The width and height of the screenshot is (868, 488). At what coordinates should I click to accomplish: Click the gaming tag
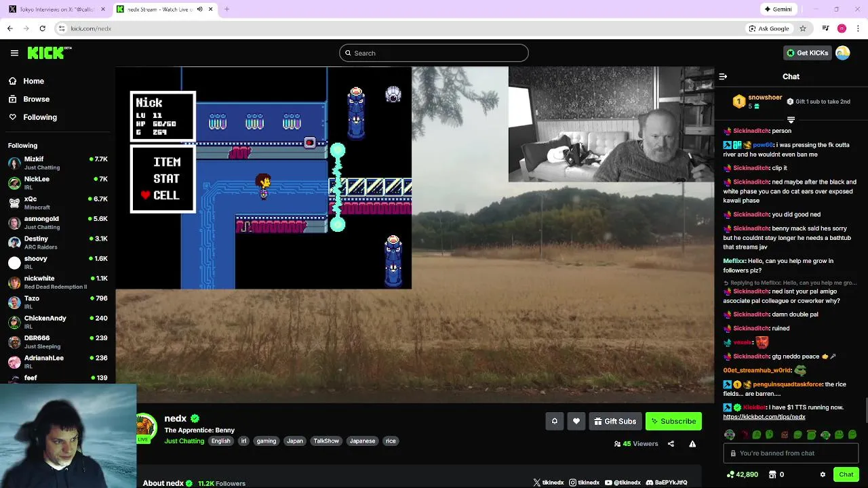coord(266,441)
